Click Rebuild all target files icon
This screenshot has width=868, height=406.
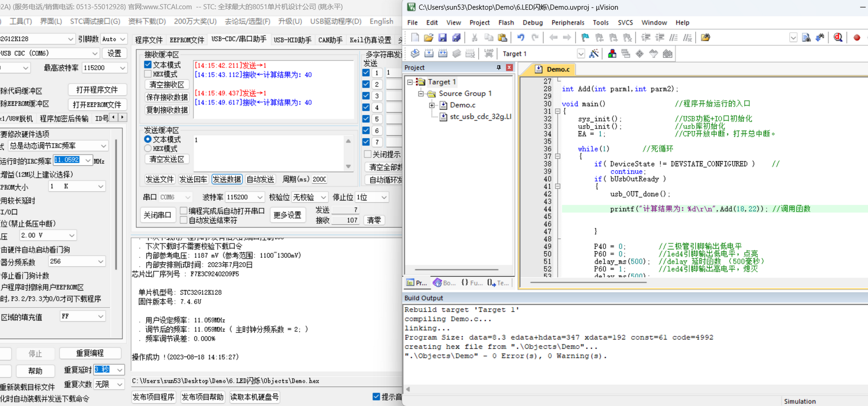(x=443, y=53)
